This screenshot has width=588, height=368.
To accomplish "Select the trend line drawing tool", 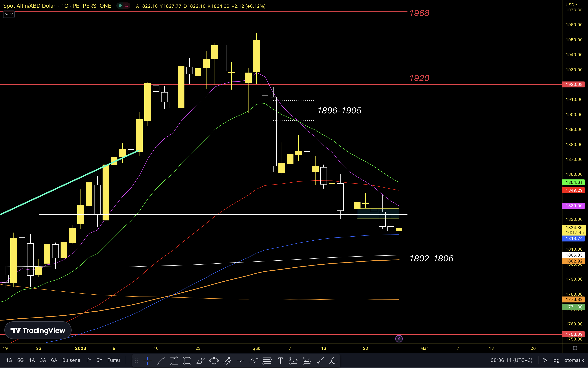I will click(x=161, y=360).
